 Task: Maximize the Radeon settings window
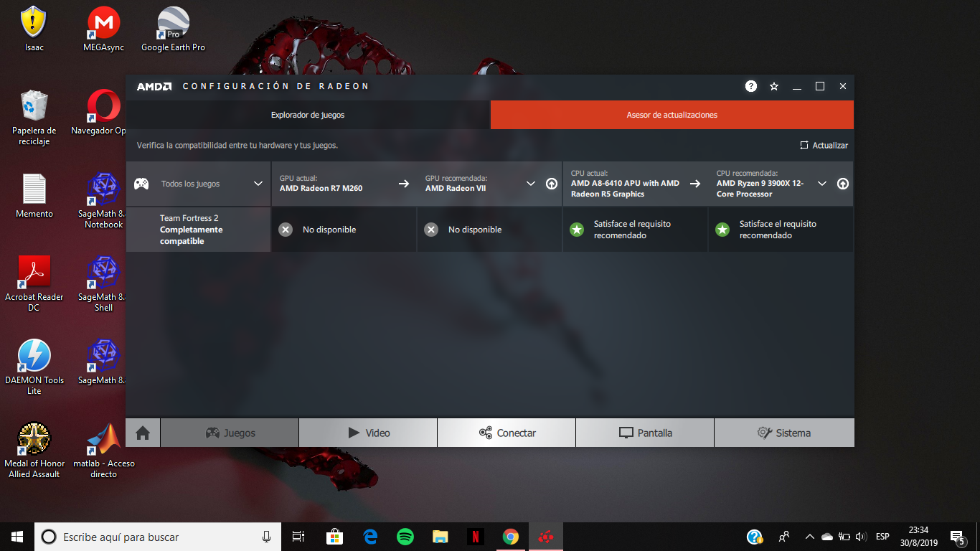820,86
